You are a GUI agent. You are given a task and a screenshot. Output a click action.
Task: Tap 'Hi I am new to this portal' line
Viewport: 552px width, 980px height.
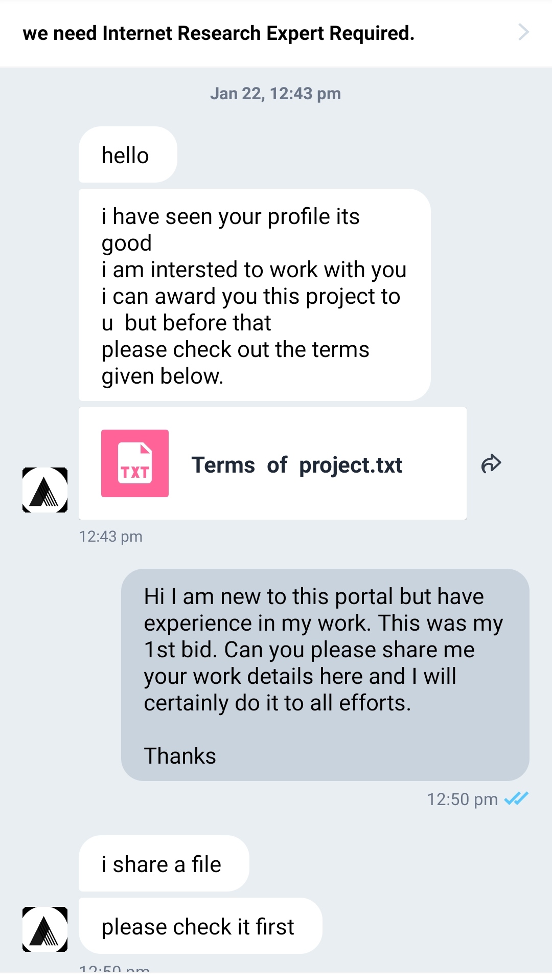point(314,597)
